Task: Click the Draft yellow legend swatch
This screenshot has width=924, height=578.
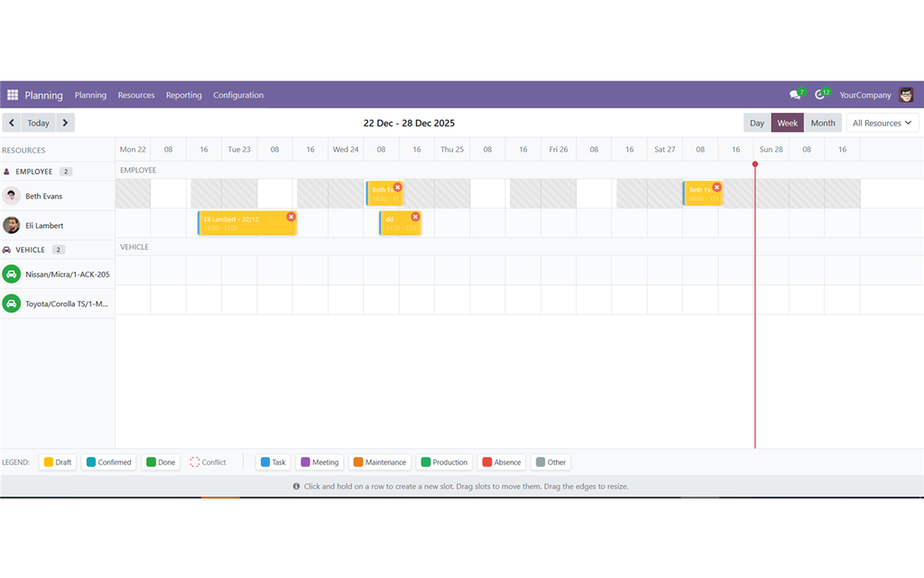Action: click(49, 462)
